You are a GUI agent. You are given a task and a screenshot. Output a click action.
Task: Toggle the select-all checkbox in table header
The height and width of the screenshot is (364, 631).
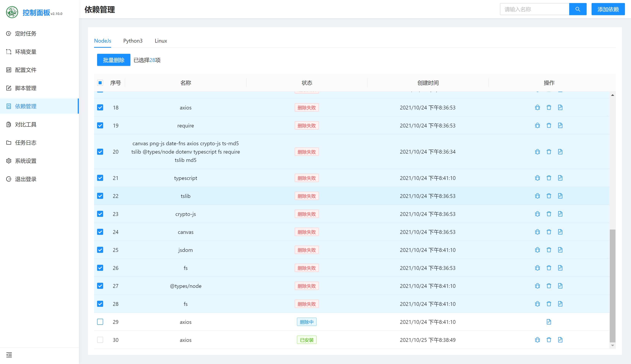pyautogui.click(x=100, y=83)
